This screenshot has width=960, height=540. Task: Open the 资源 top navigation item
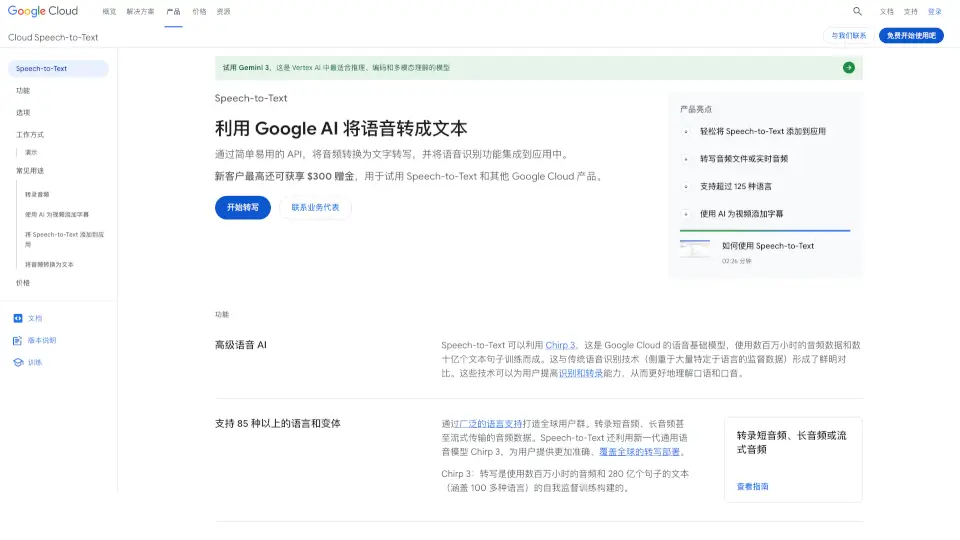click(x=223, y=12)
